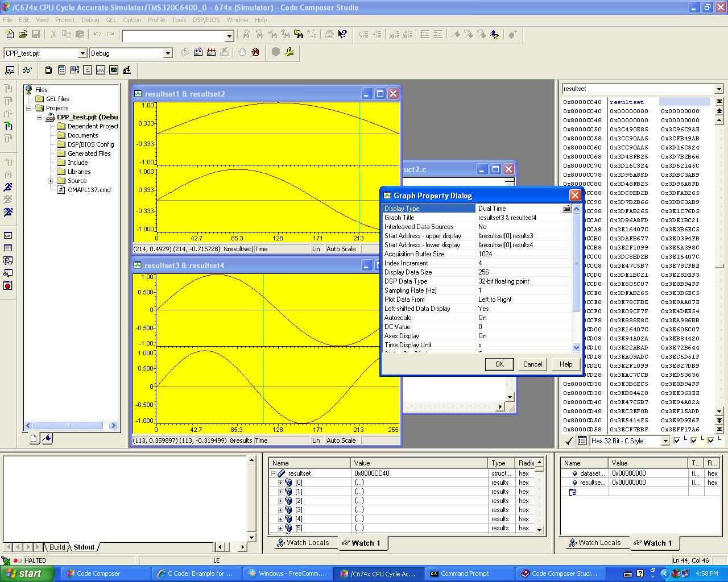Toggle a breakpoint with the red breakpoint icon
Image resolution: width=728 pixels, height=582 pixels.
click(x=7, y=284)
